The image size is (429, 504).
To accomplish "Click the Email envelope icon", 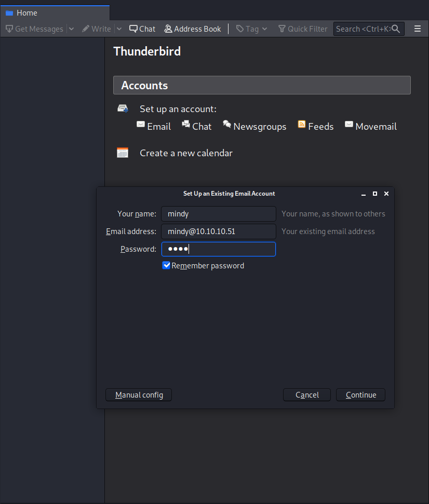I will (x=141, y=124).
